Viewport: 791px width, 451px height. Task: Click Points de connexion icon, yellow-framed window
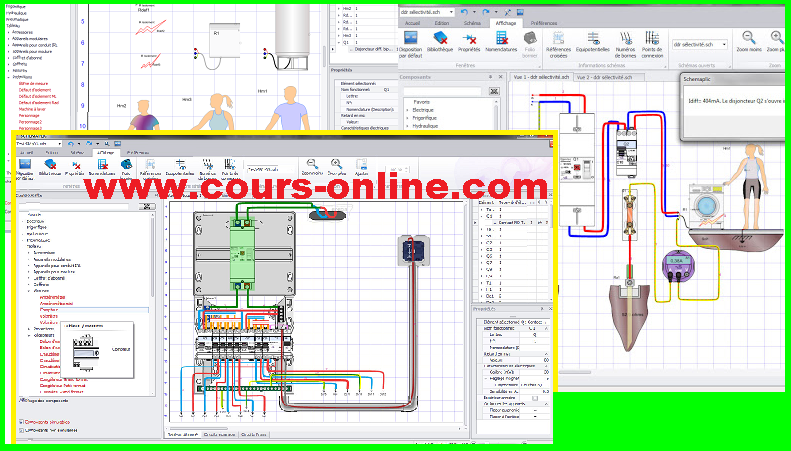tap(230, 164)
